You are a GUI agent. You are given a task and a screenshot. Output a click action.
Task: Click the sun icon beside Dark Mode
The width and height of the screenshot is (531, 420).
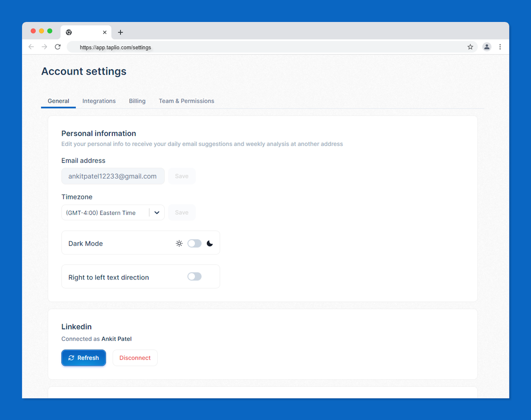(x=179, y=243)
